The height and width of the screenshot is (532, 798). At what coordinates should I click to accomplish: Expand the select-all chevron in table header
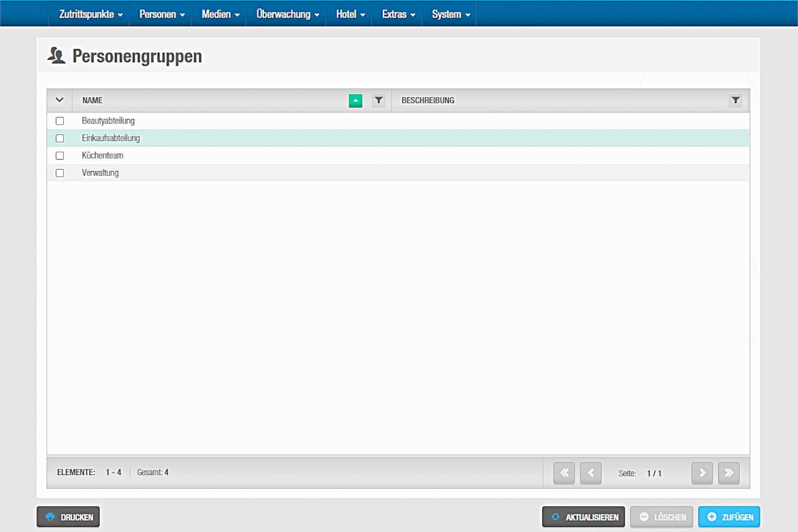59,100
